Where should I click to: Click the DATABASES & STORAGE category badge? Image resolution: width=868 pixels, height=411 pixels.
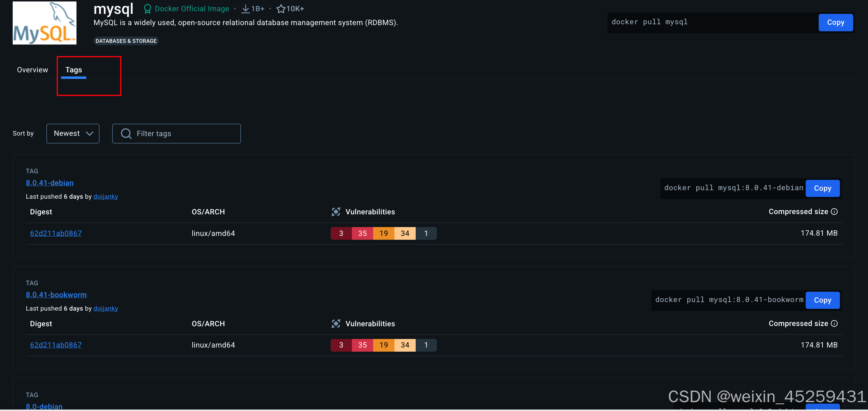click(x=126, y=41)
